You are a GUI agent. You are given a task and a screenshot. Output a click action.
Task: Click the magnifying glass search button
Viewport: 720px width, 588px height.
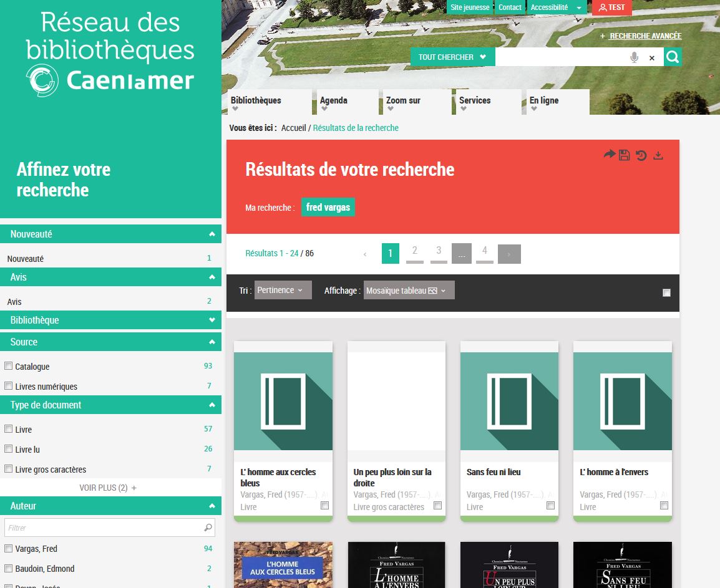(673, 57)
